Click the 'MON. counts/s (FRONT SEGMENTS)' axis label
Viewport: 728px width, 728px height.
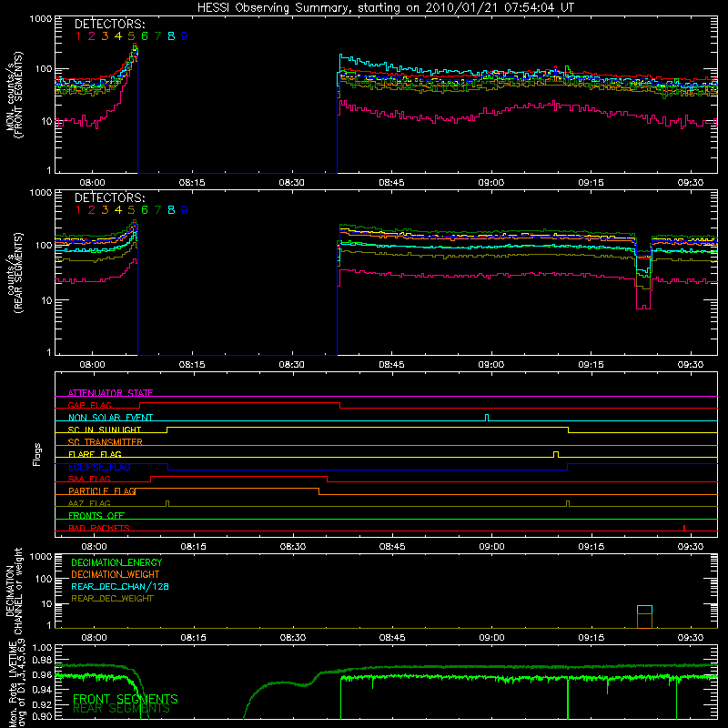coord(14,95)
